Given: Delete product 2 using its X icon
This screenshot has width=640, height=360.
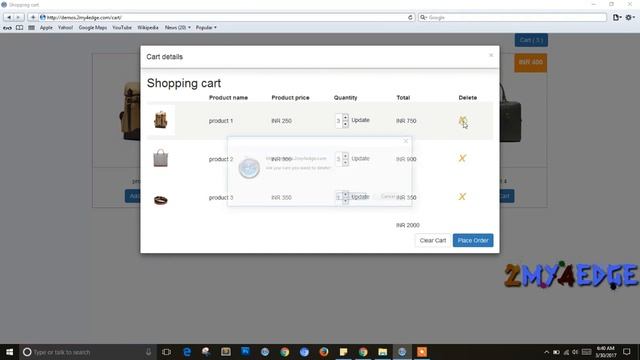Looking at the screenshot, I should tap(462, 158).
